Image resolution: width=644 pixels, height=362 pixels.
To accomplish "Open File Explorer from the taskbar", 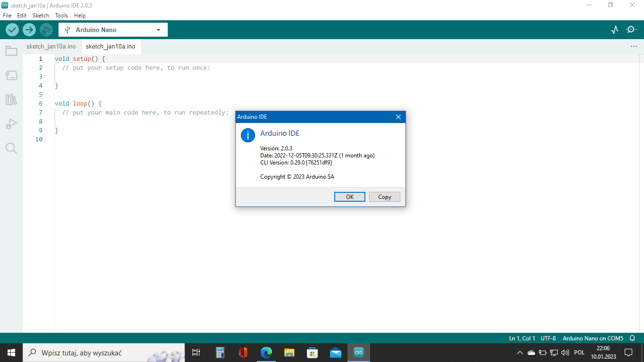I will pos(289,353).
